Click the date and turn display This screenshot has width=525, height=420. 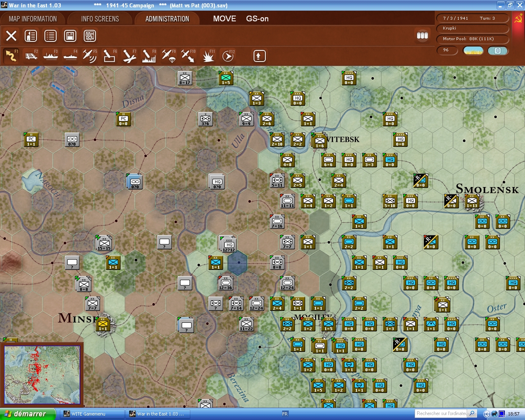point(472,18)
